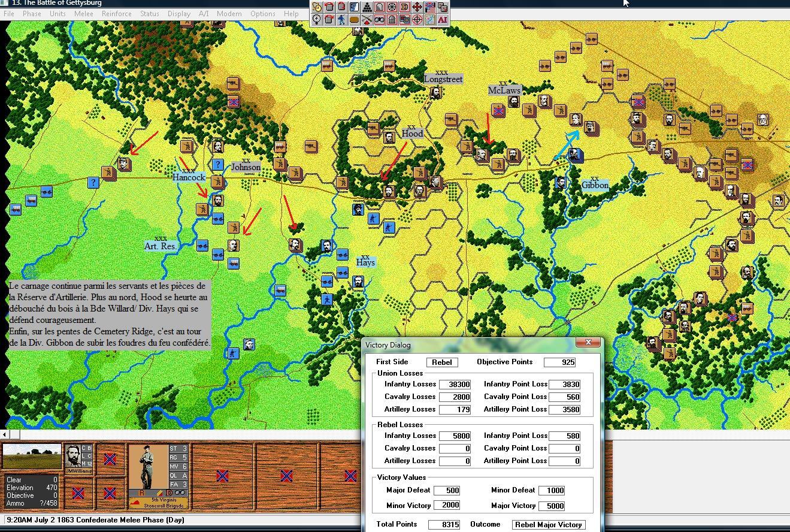
Task: Select Union Artillery Losses value 179
Action: click(x=455, y=409)
